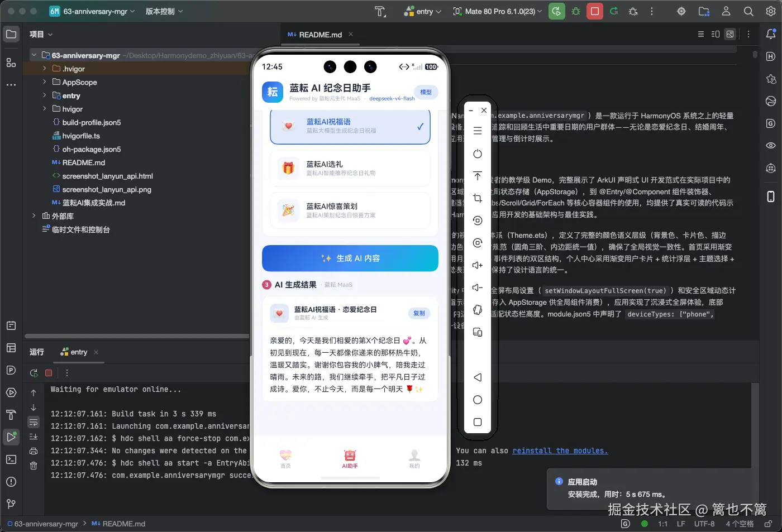The width and height of the screenshot is (782, 532).
Task: Expand the entry module folder in the tree
Action: click(45, 95)
